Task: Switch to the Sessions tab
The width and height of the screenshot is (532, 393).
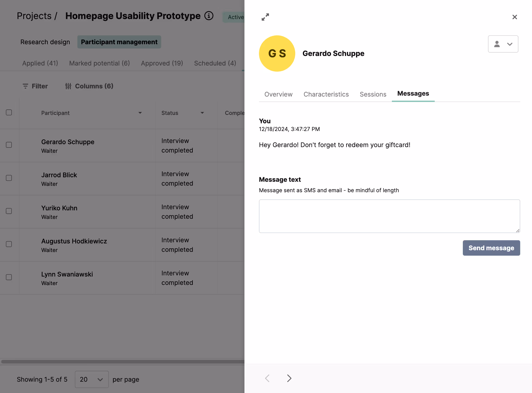Action: pos(373,94)
